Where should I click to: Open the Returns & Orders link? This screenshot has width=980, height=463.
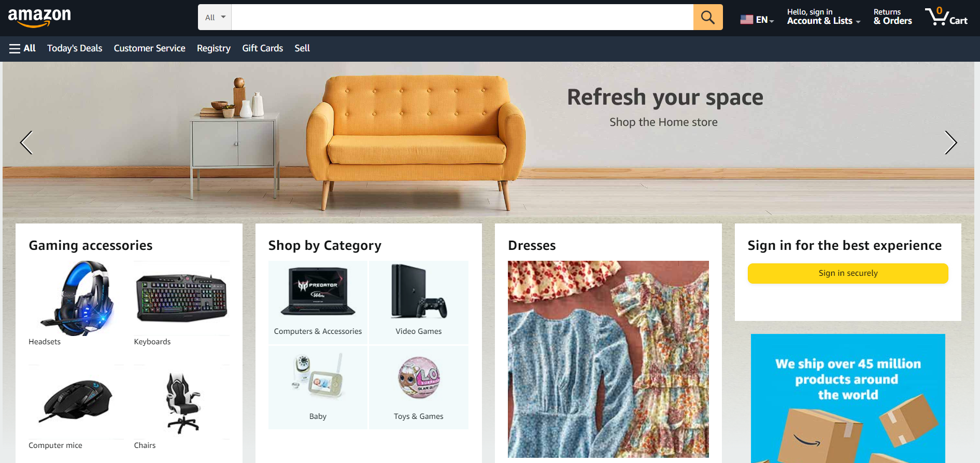(892, 17)
